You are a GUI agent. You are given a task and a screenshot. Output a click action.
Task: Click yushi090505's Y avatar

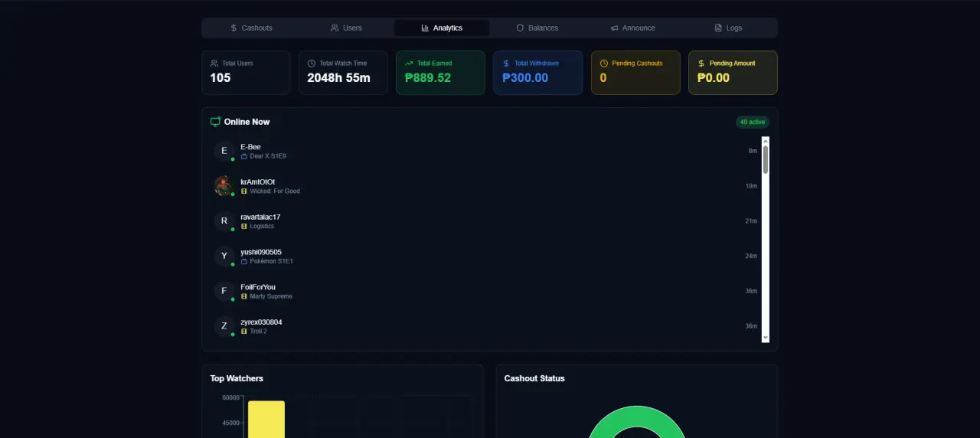pos(224,256)
